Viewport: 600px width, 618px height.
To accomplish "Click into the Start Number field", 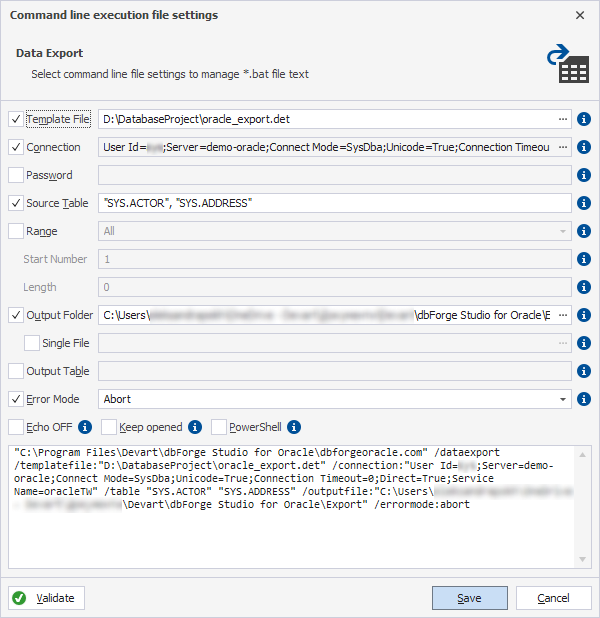I will tap(335, 259).
